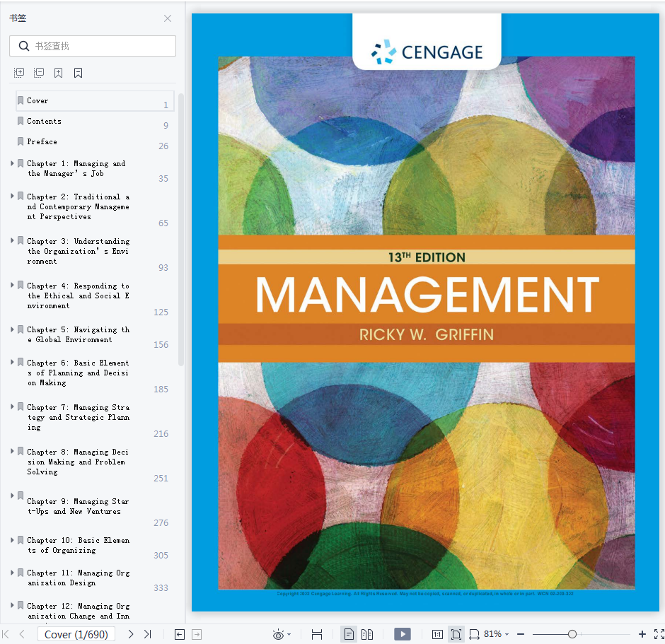
Task: Click the bookmark panel vertical scrollbar
Action: point(180,229)
